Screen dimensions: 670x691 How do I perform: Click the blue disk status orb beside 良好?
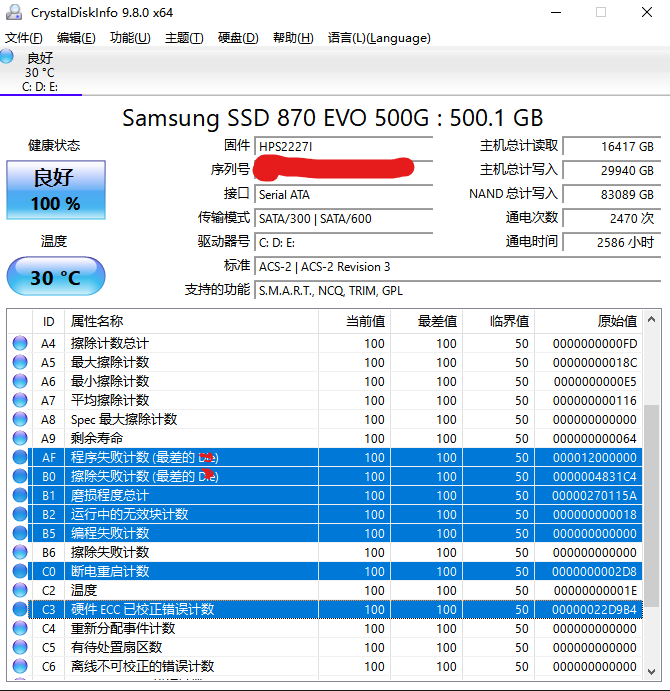tap(7, 56)
